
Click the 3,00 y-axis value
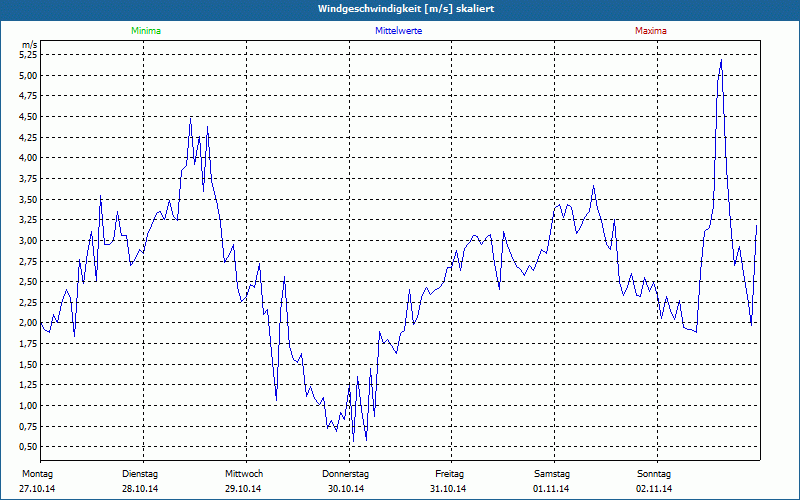pyautogui.click(x=29, y=240)
